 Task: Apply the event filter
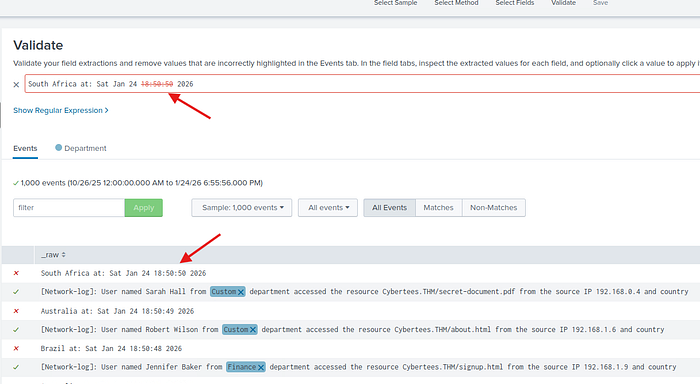[143, 208]
